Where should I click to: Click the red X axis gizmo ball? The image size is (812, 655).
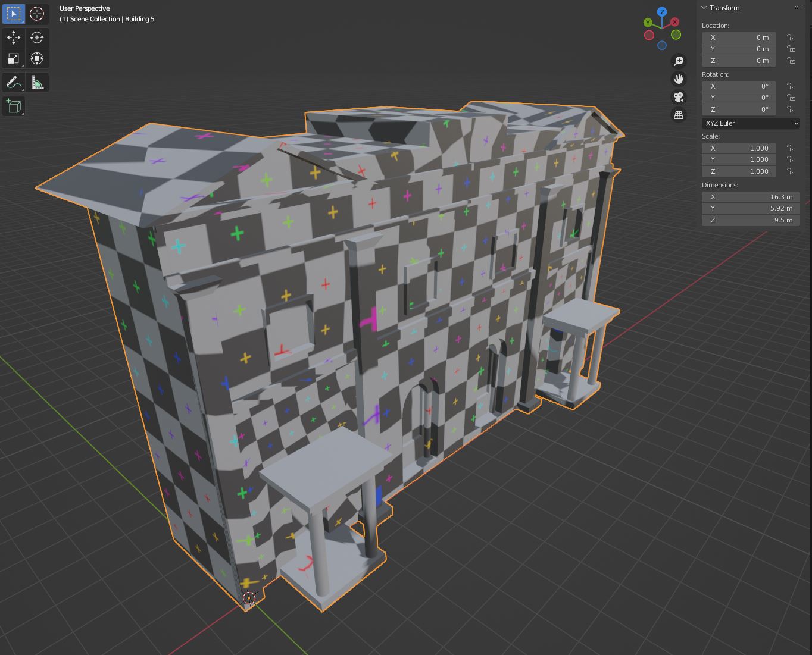674,22
